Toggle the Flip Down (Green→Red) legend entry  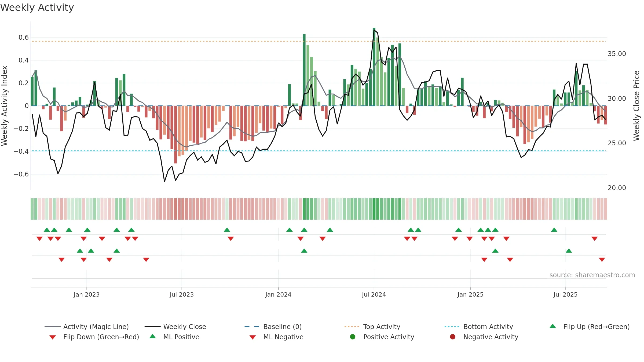94,337
